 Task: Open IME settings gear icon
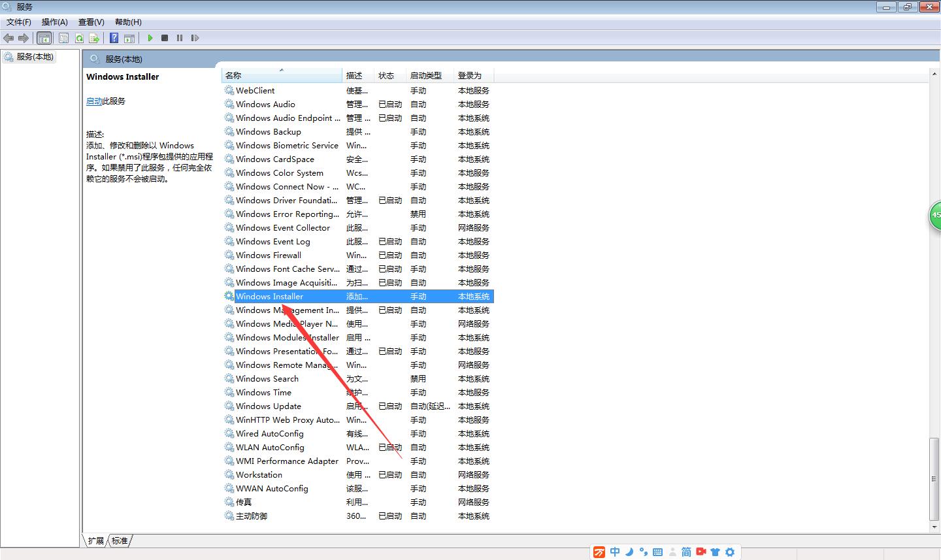(730, 552)
